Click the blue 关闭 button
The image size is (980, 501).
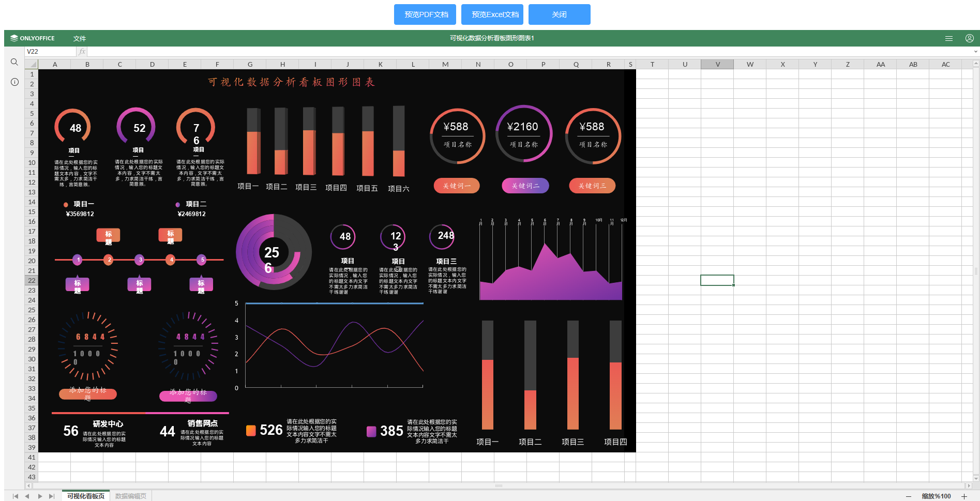pyautogui.click(x=560, y=14)
